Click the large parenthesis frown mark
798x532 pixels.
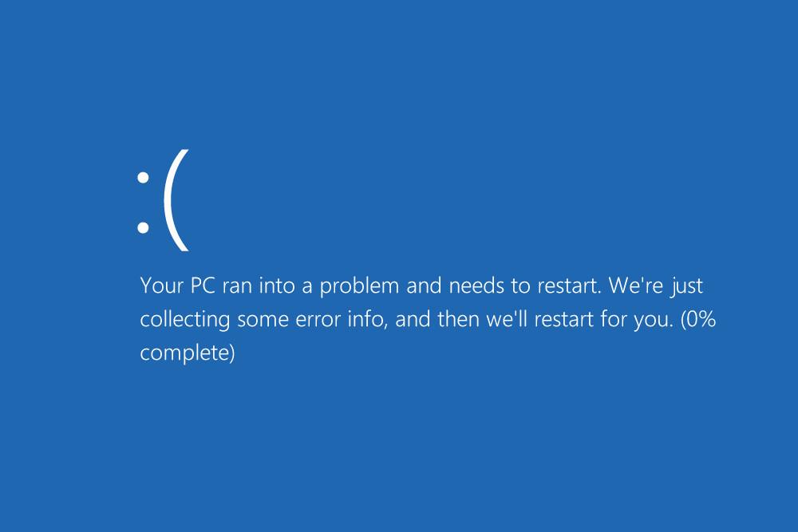176,201
